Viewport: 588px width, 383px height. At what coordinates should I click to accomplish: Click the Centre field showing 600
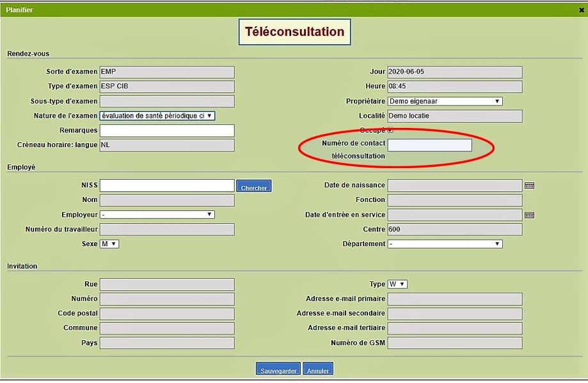[455, 230]
